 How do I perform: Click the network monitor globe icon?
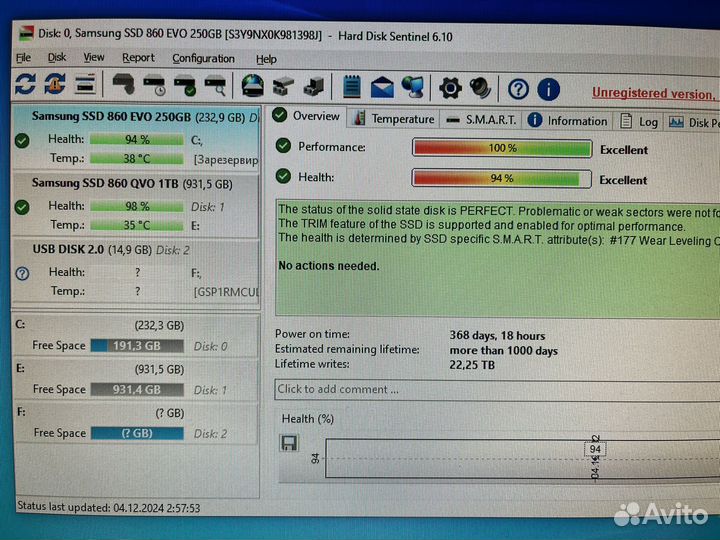(412, 87)
